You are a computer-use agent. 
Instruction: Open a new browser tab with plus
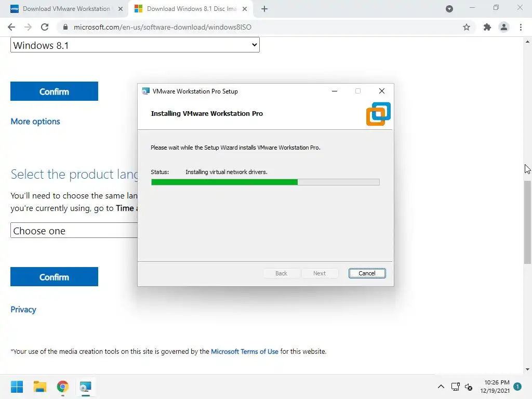(x=264, y=9)
